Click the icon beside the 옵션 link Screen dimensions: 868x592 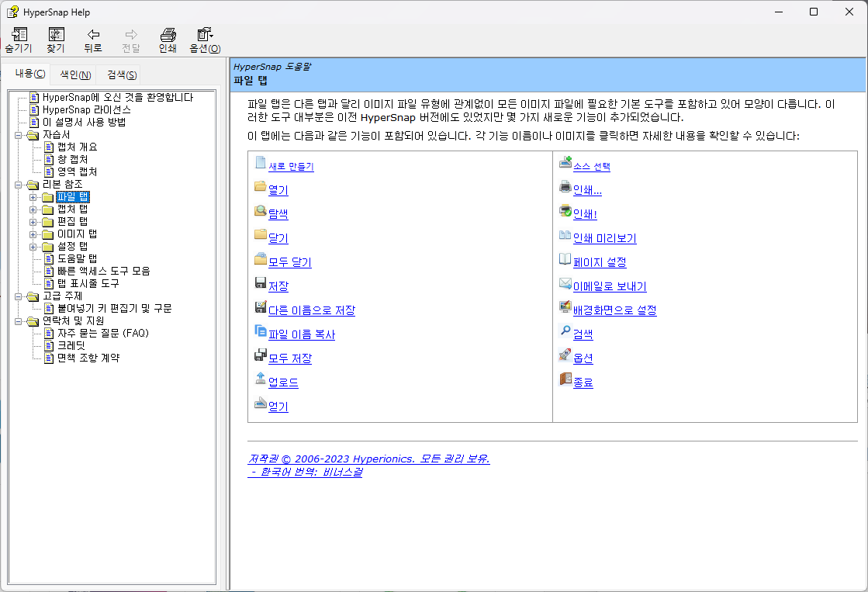click(x=565, y=355)
